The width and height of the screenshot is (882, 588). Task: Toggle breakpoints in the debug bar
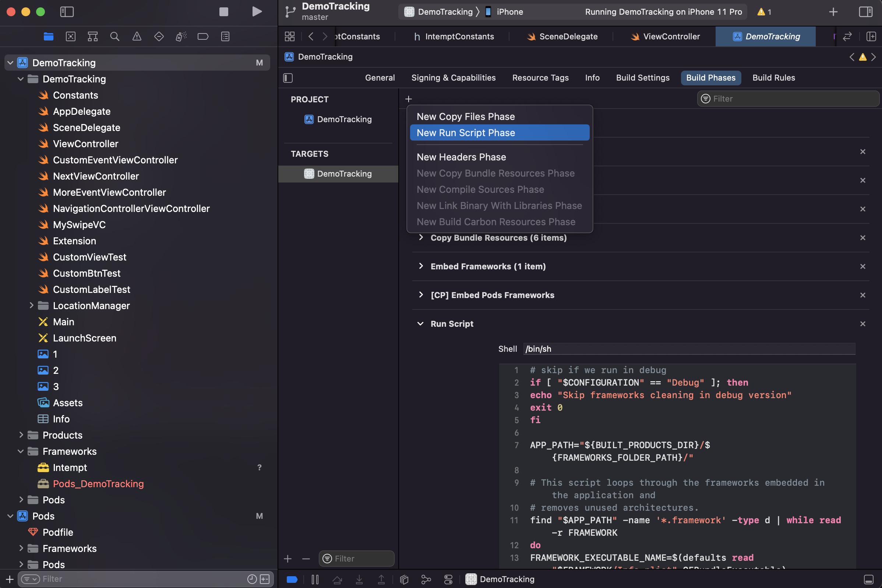click(x=292, y=580)
